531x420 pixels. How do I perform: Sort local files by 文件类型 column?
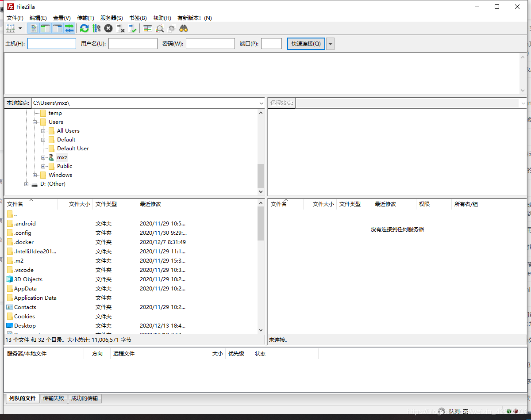click(x=115, y=204)
